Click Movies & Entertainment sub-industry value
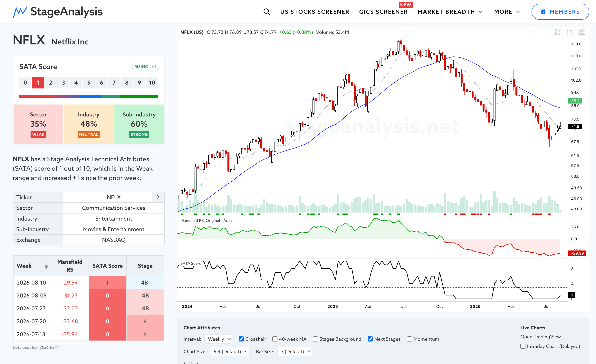 pos(114,229)
